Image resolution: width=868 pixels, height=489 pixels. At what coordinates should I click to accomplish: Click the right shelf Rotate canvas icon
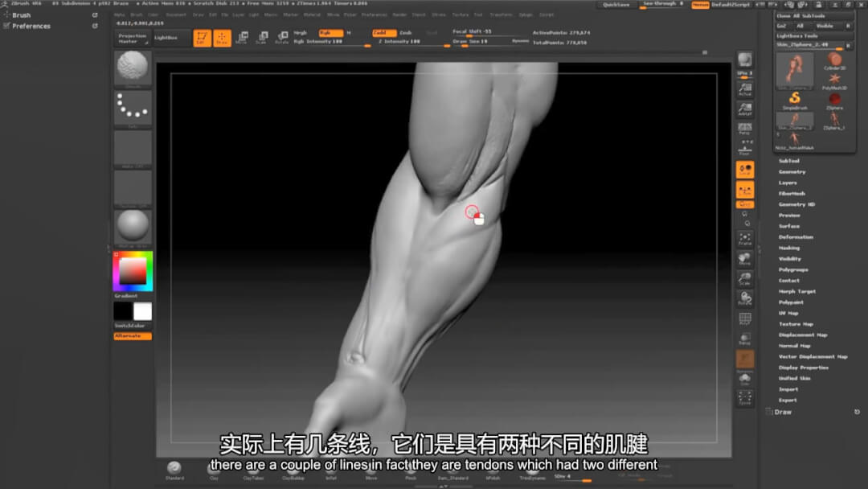coord(744,298)
